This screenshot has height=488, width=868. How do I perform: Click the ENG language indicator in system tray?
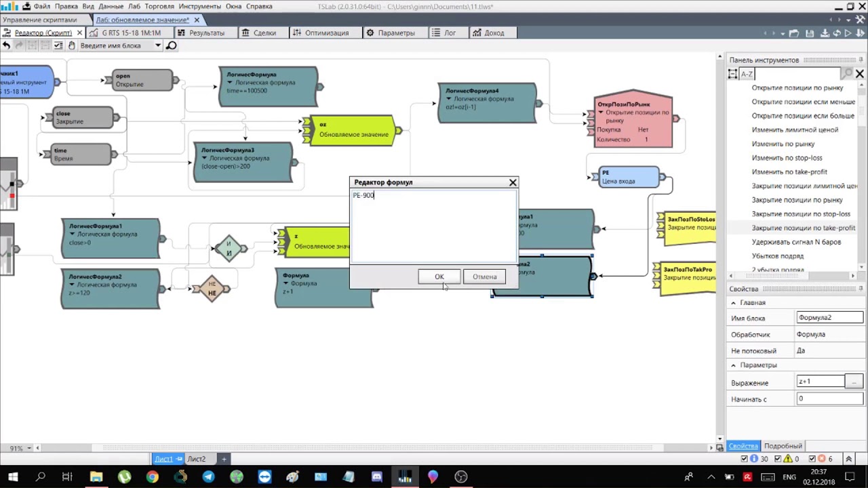point(789,477)
